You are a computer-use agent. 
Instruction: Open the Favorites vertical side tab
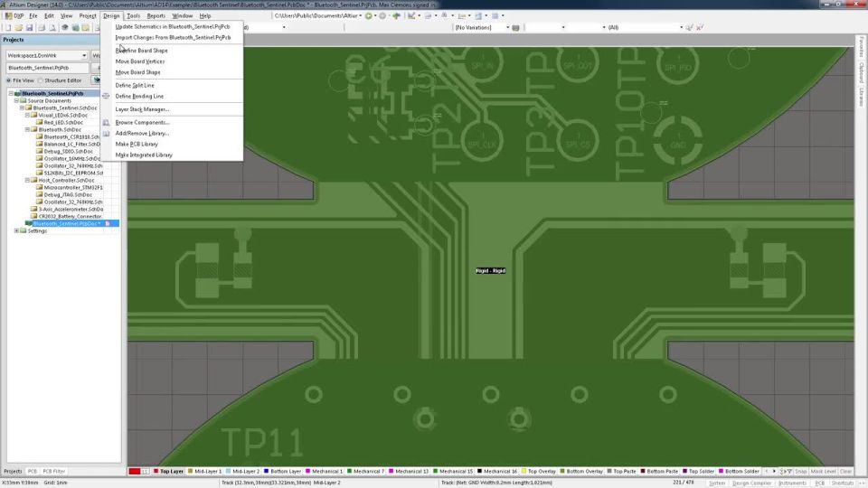862,46
